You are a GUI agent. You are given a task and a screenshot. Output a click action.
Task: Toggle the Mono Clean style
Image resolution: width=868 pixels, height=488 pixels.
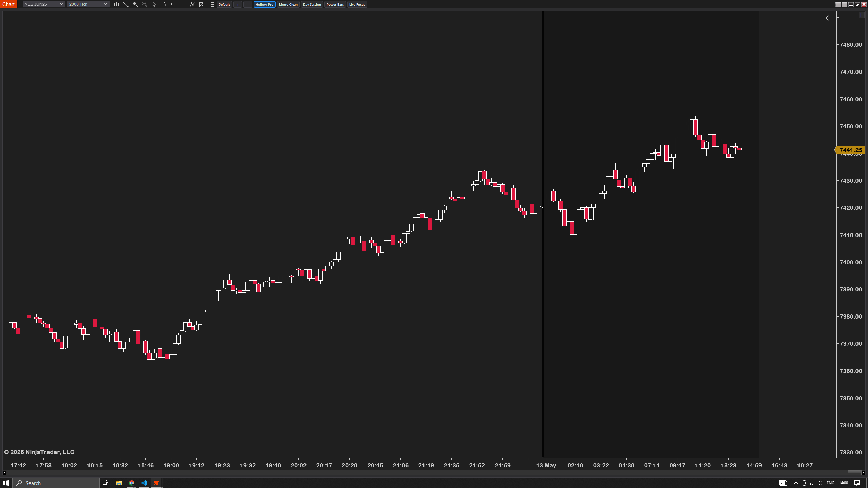288,4
